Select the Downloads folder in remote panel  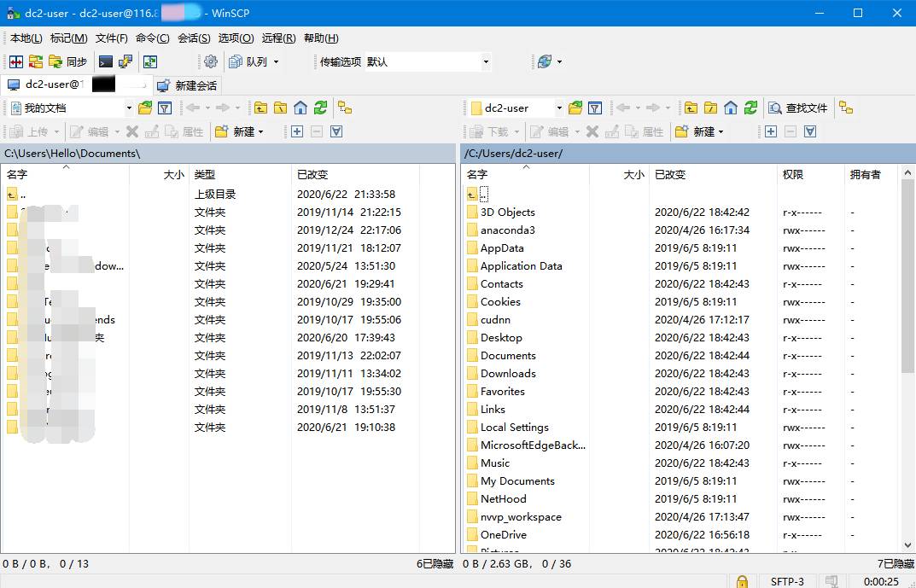[508, 374]
